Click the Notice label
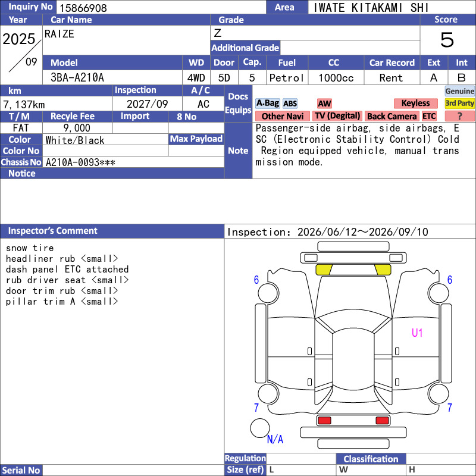 point(22,173)
